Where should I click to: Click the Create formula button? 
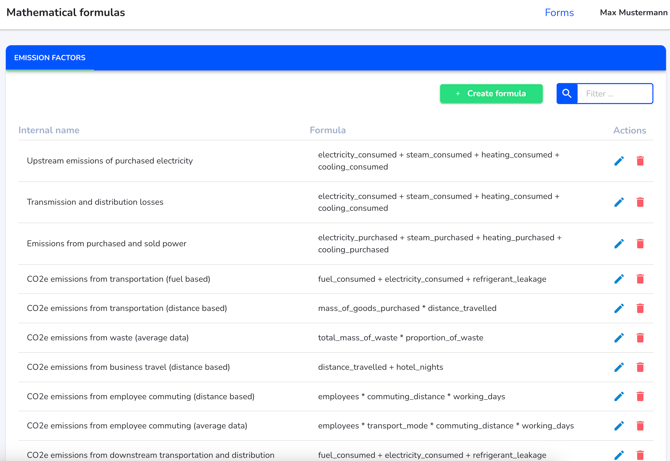(491, 94)
